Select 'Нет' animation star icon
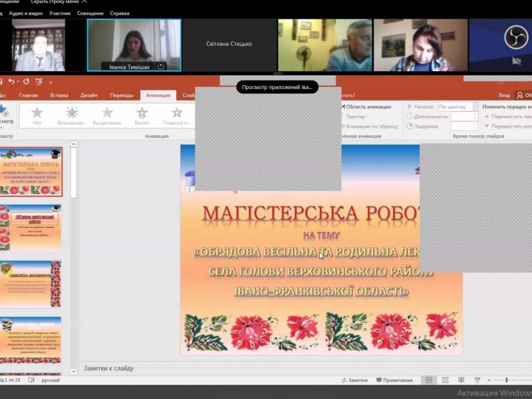The height and width of the screenshot is (399, 532). tap(37, 116)
